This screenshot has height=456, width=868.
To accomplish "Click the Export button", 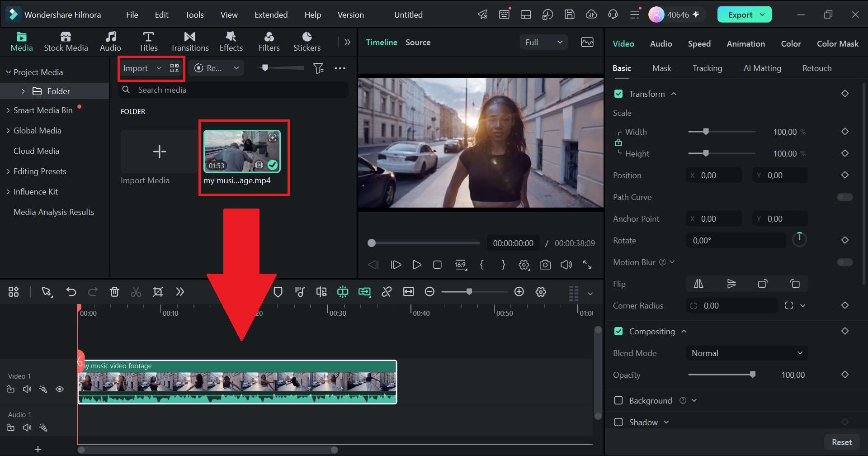I will pos(744,14).
